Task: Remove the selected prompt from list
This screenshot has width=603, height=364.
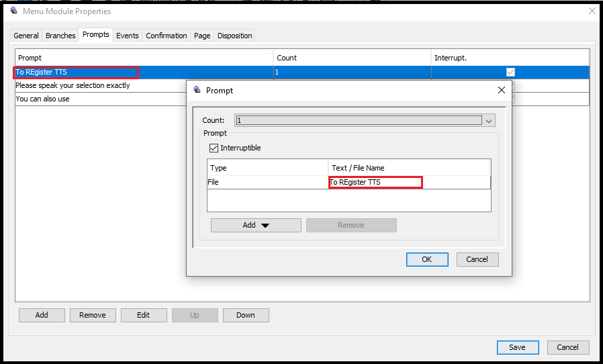Action: [93, 315]
